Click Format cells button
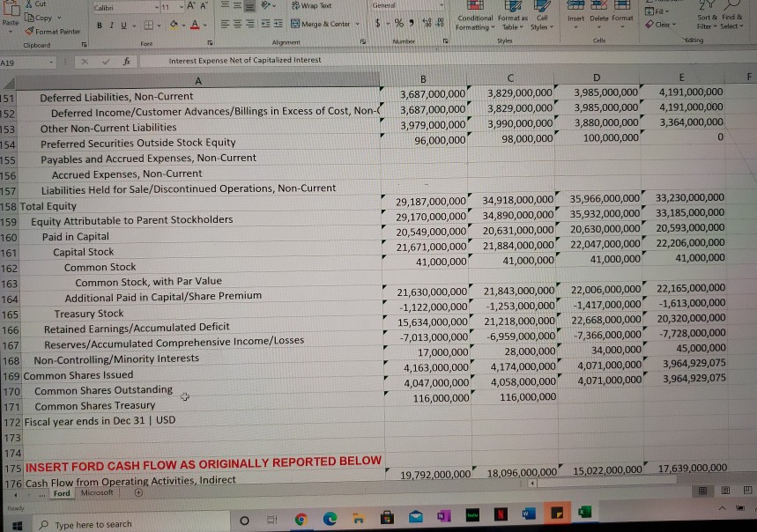Viewport: 757px width, 532px height. [x=622, y=14]
